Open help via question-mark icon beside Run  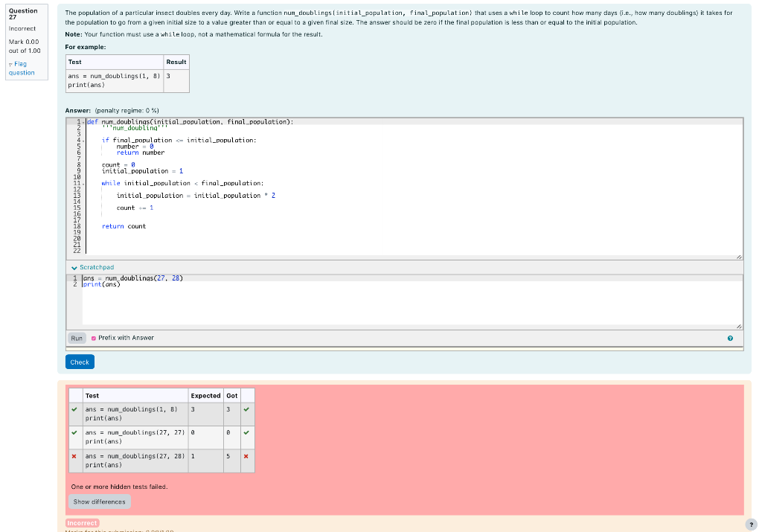click(730, 338)
